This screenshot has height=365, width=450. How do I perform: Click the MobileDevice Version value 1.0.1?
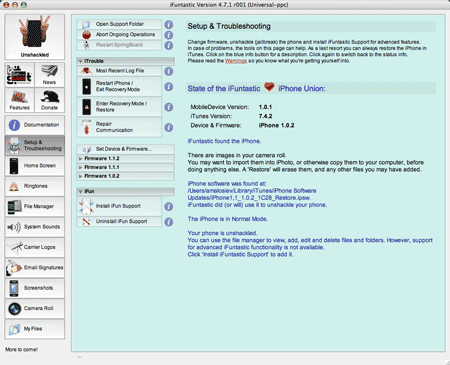265,107
